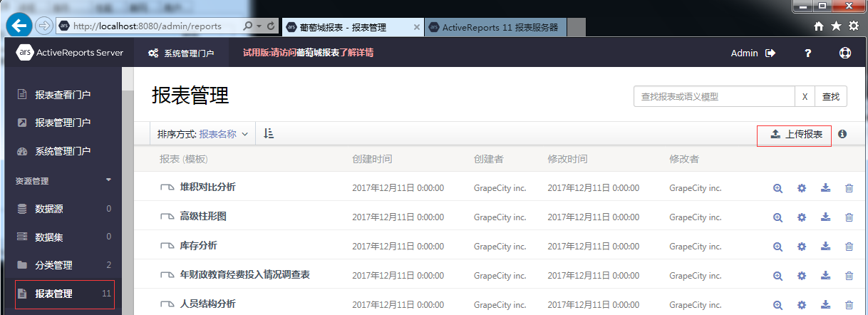Preview the 库存分析 report with magnifier icon

[x=777, y=246]
